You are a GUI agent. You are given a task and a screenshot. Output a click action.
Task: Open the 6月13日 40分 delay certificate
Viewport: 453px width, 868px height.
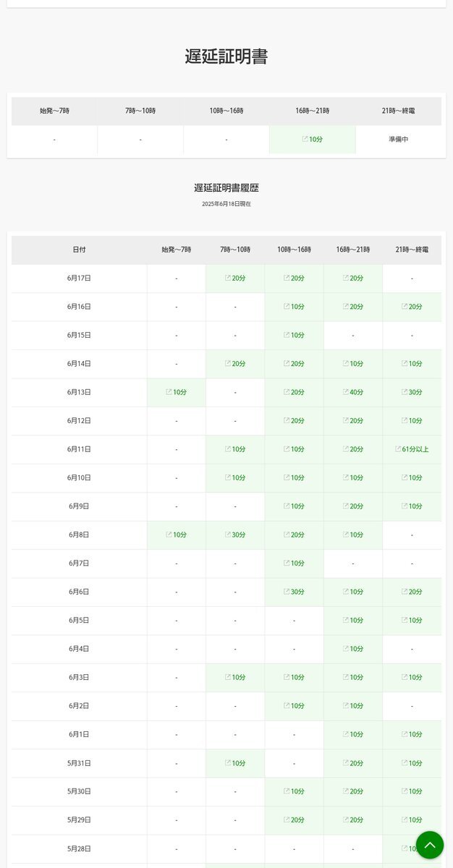click(353, 392)
